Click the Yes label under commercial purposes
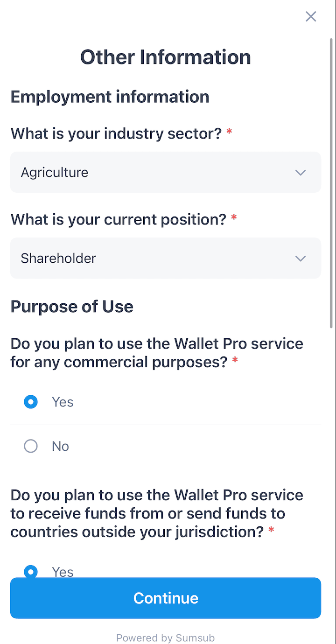 [x=63, y=402]
